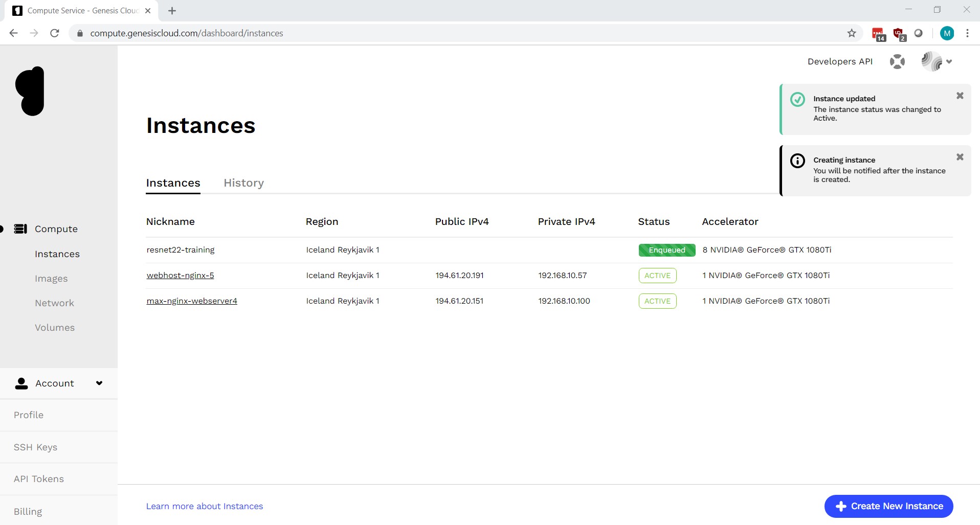Open the support lifebuoy icon
This screenshot has width=980, height=525.
[897, 62]
